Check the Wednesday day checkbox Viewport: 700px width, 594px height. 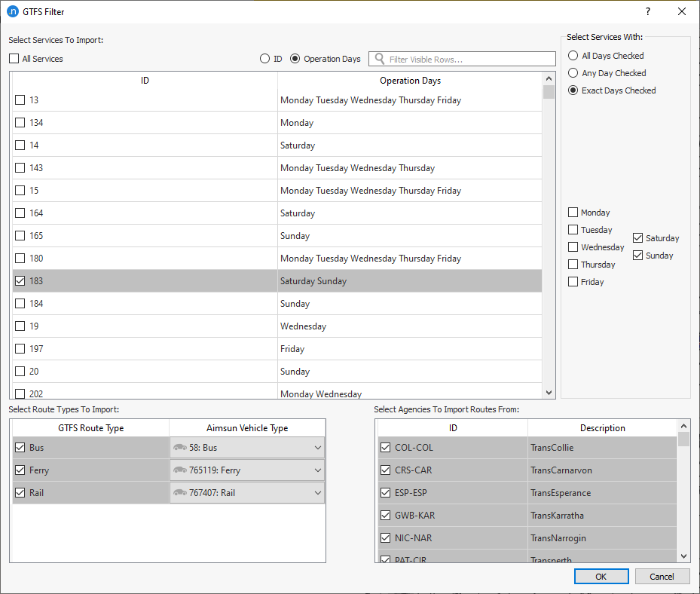[x=573, y=246]
